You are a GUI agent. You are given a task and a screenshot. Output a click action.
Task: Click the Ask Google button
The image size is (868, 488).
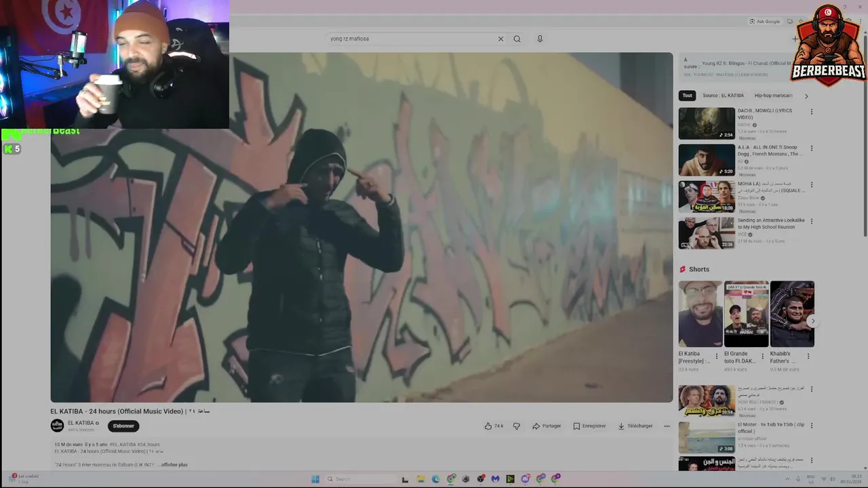[x=765, y=21]
